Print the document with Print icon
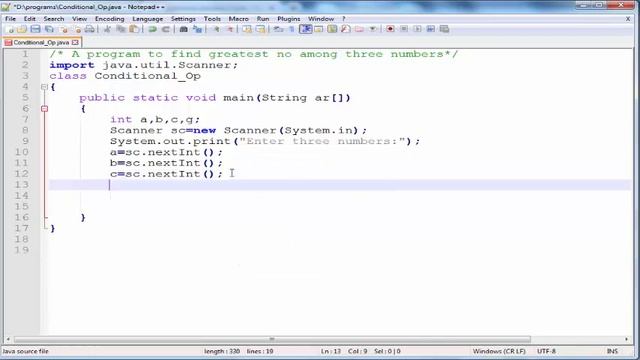Image resolution: width=640 pixels, height=360 pixels. pyautogui.click(x=90, y=29)
